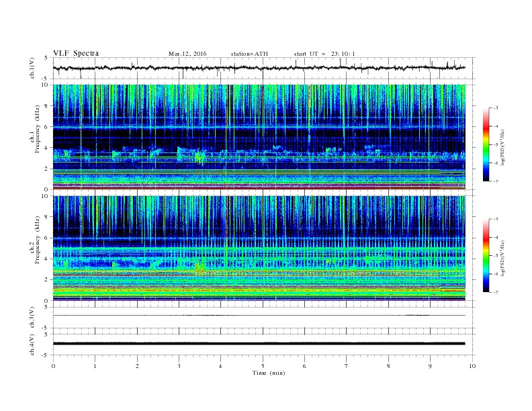Click the ch.4 thick black waveform trace
This screenshot has height=411, width=532.
(x=259, y=344)
